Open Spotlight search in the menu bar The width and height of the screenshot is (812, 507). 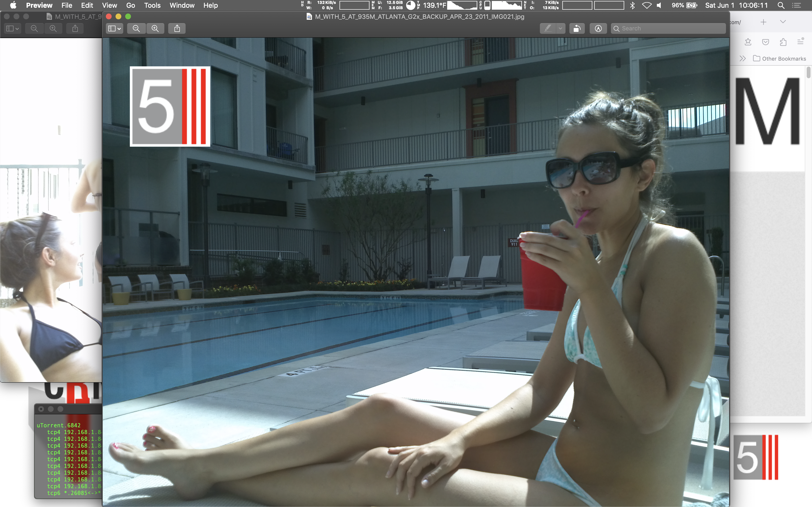(x=781, y=5)
